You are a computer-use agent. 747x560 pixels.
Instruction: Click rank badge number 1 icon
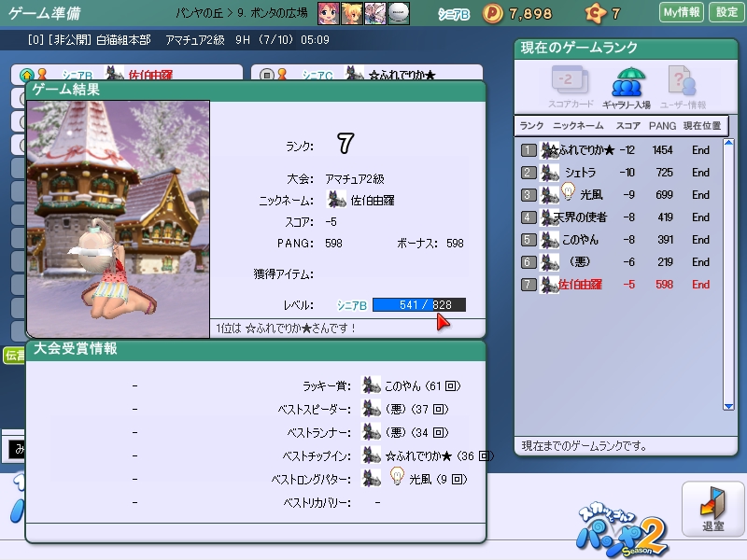(x=528, y=150)
